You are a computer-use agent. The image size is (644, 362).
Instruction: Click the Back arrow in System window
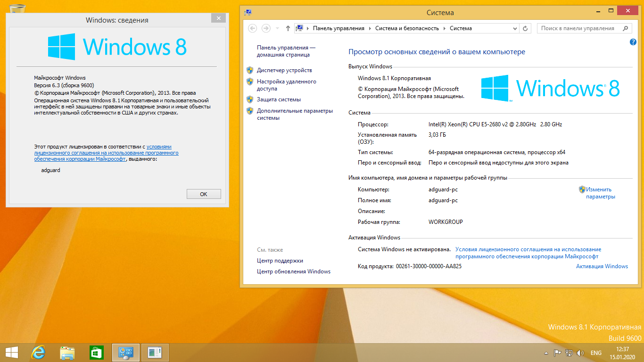pos(253,28)
